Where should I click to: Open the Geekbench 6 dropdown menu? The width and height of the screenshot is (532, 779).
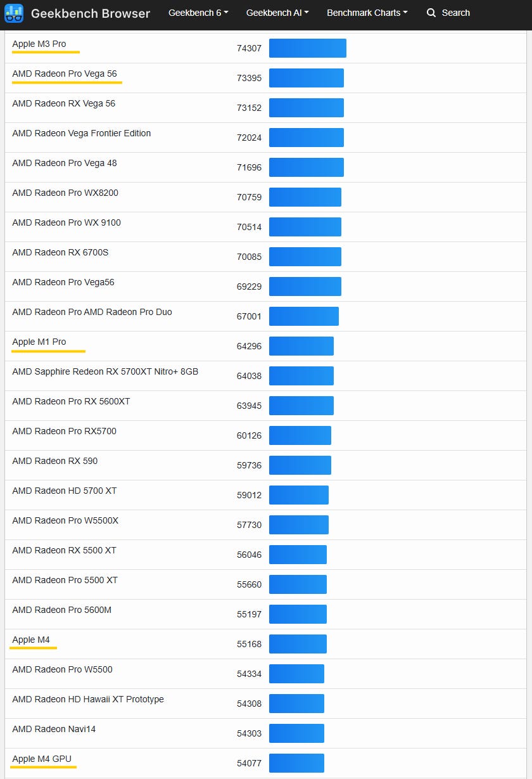[198, 13]
